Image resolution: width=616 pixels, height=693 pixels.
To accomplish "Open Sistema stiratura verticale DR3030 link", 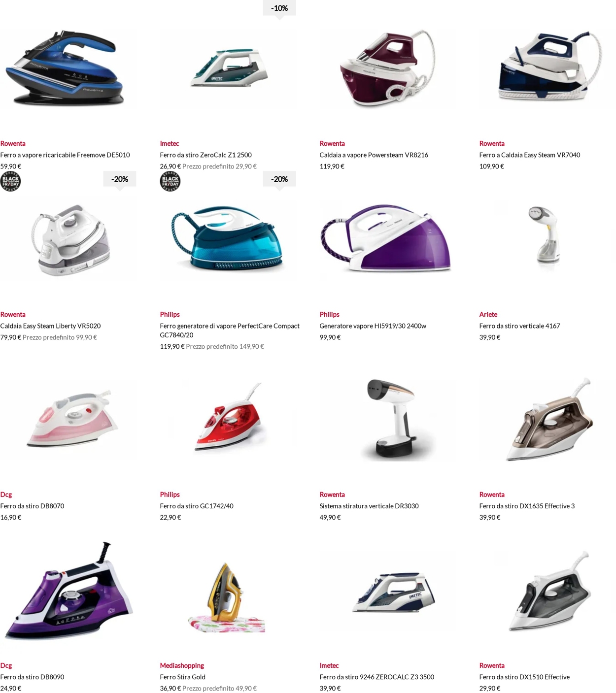I will pyautogui.click(x=369, y=506).
